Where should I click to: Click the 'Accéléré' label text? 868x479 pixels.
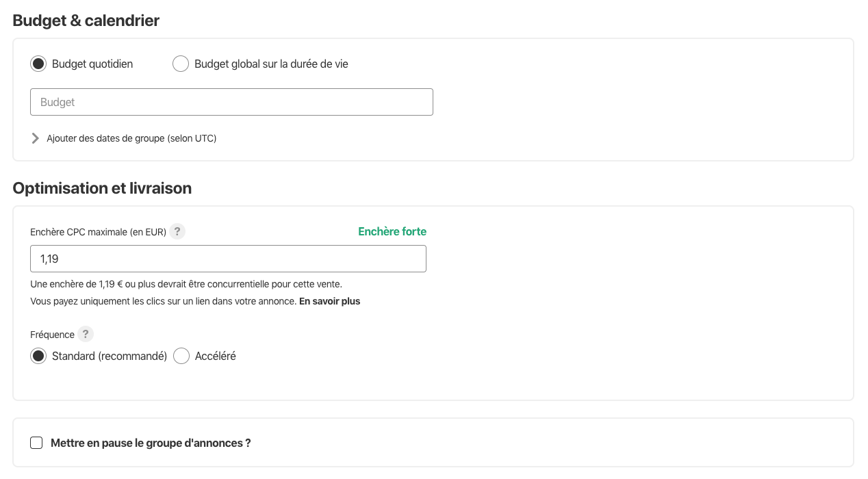[x=215, y=356]
